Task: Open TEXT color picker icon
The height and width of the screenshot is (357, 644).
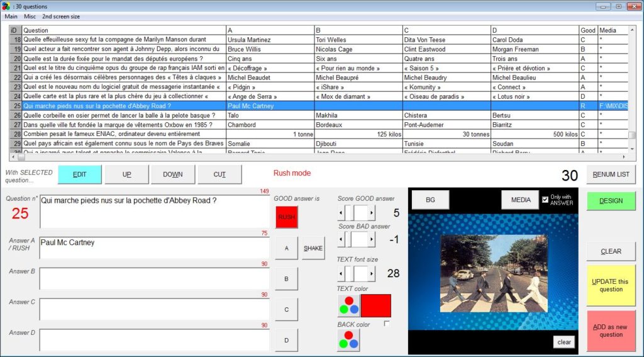Action: 348,305
